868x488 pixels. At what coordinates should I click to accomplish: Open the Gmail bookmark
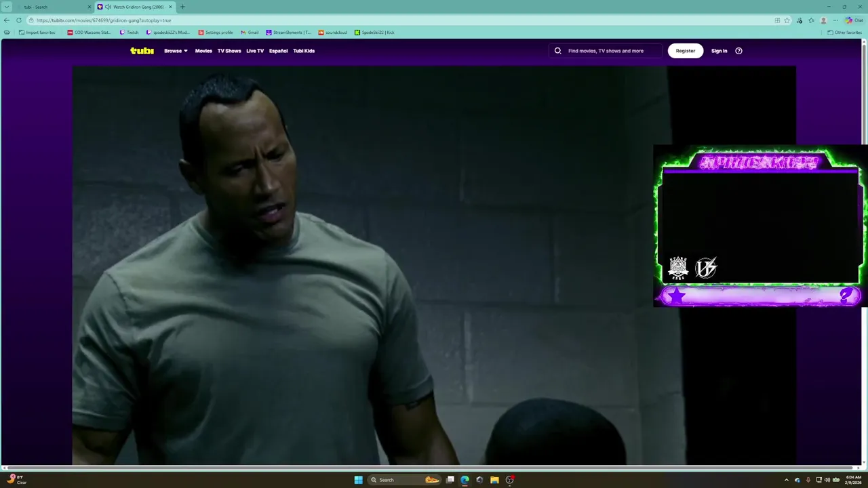[x=250, y=33]
